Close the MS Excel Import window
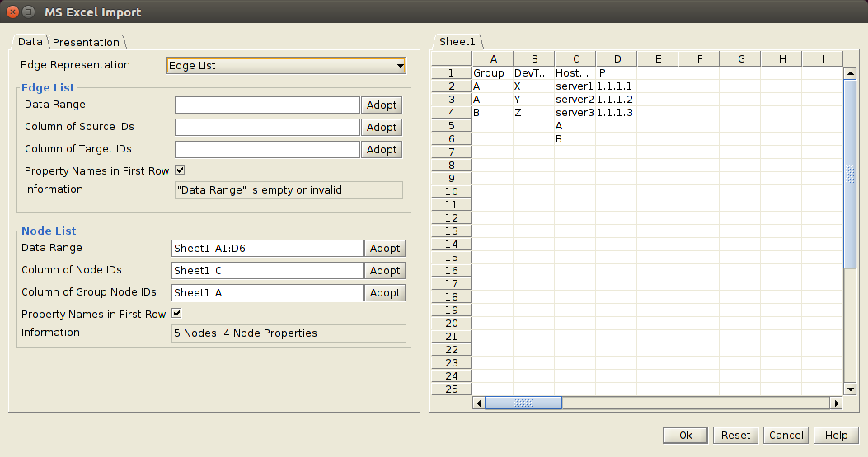Image resolution: width=868 pixels, height=457 pixels. click(12, 12)
